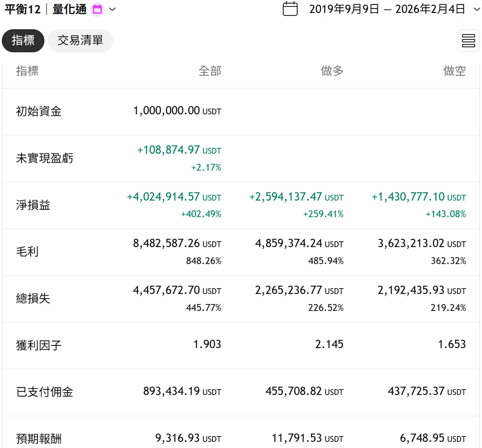This screenshot has width=482, height=448.
Task: Click the 淨損益 row label
Action: 33,205
